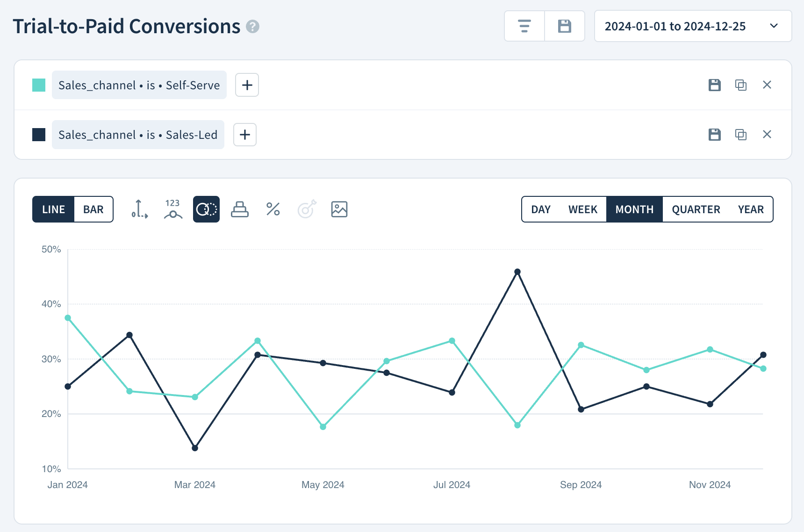The width and height of the screenshot is (804, 532).
Task: Click the 123 show-values icon
Action: (x=172, y=209)
